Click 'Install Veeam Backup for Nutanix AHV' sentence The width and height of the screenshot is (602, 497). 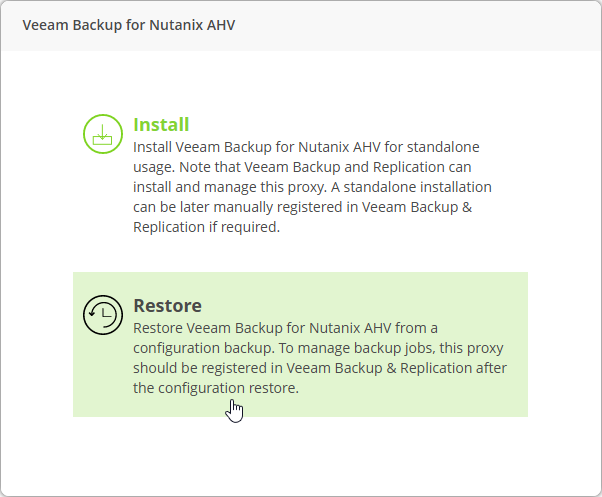pyautogui.click(x=257, y=147)
